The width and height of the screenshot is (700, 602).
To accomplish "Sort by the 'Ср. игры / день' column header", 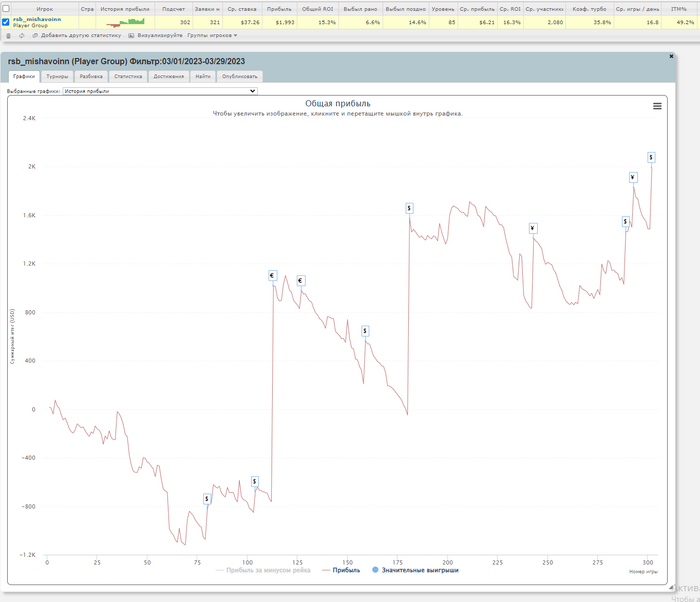I will click(638, 9).
